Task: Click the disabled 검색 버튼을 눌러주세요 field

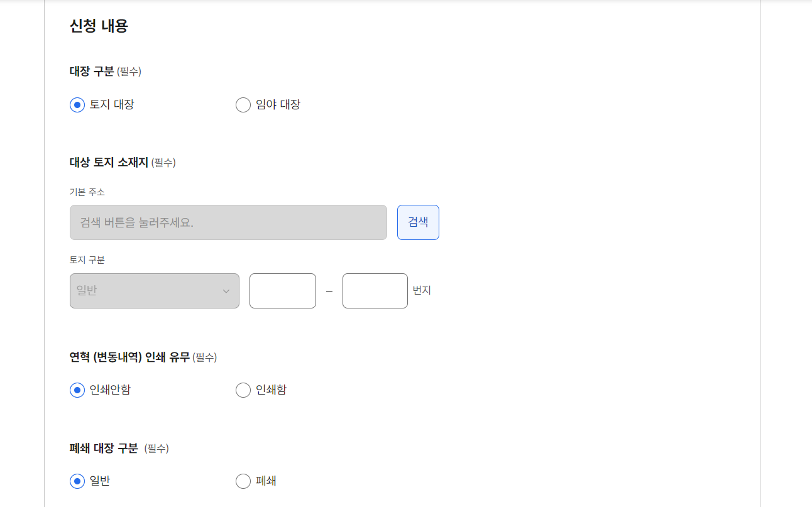Action: pyautogui.click(x=228, y=222)
